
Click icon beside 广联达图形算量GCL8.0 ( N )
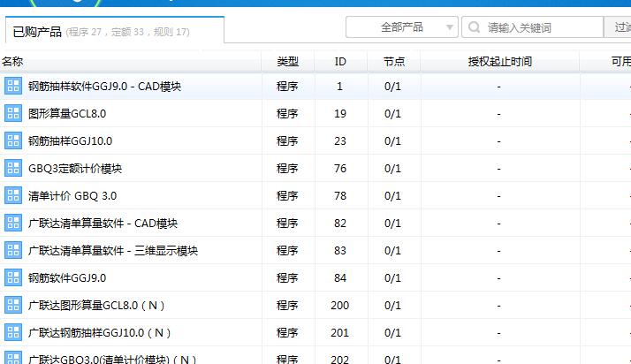[x=13, y=305]
